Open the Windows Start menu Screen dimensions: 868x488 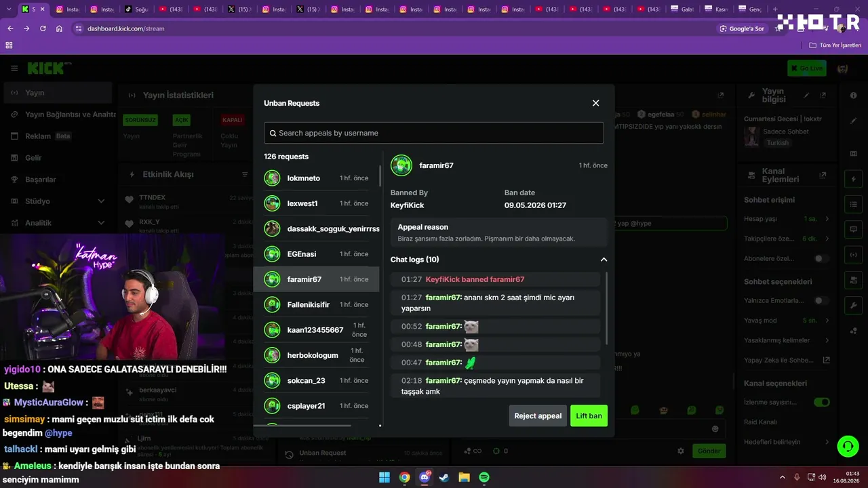(x=384, y=477)
